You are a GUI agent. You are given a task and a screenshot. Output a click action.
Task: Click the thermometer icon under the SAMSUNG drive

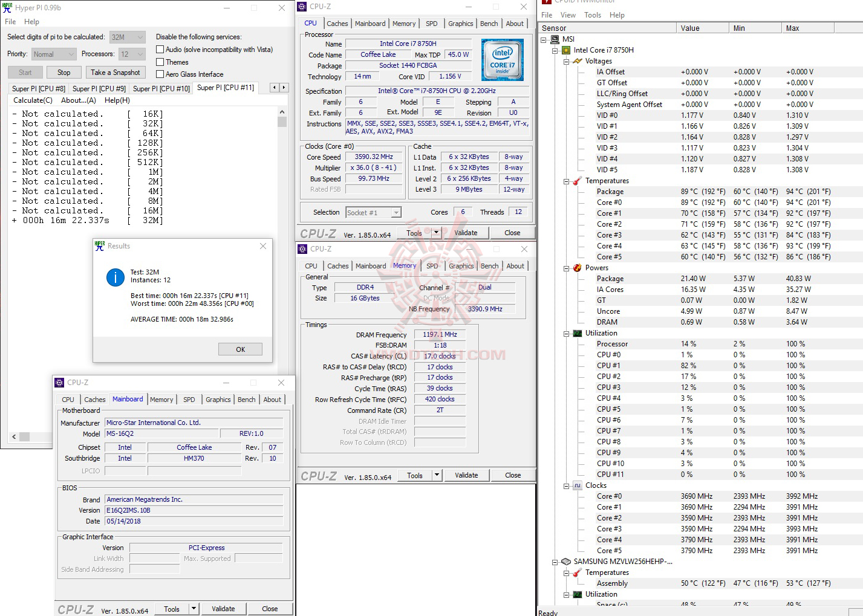tap(578, 572)
